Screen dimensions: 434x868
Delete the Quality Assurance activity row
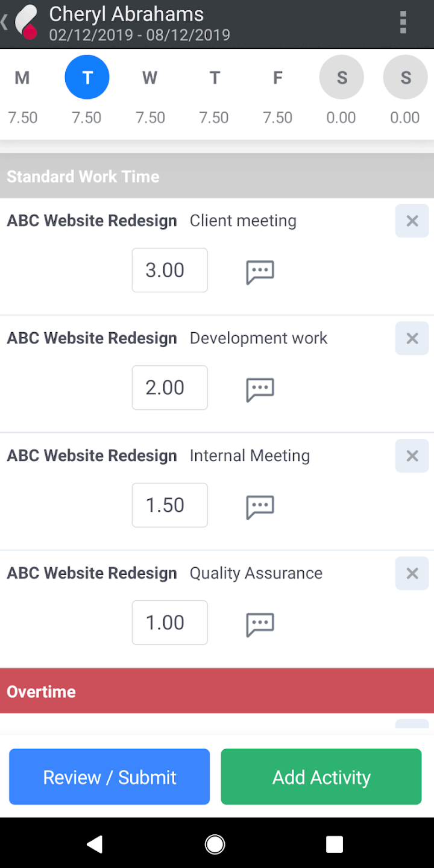412,573
